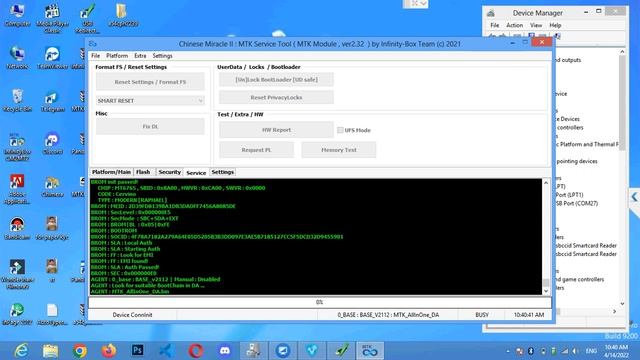Open File Explorer from the taskbar
Screen dimensions: 640x360
51,351
